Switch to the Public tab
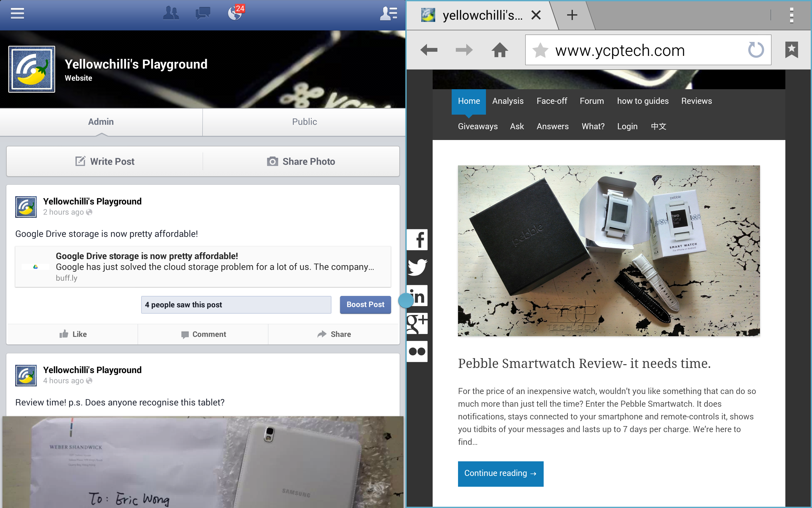Screen dimensions: 812x508 click(304, 122)
